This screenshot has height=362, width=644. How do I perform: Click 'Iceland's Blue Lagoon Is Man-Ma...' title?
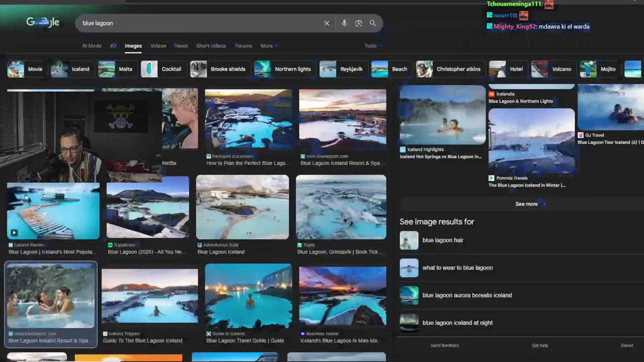339,340
